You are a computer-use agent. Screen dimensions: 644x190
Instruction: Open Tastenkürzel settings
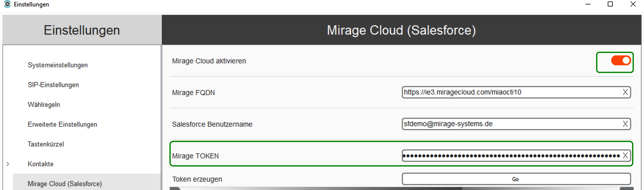46,144
